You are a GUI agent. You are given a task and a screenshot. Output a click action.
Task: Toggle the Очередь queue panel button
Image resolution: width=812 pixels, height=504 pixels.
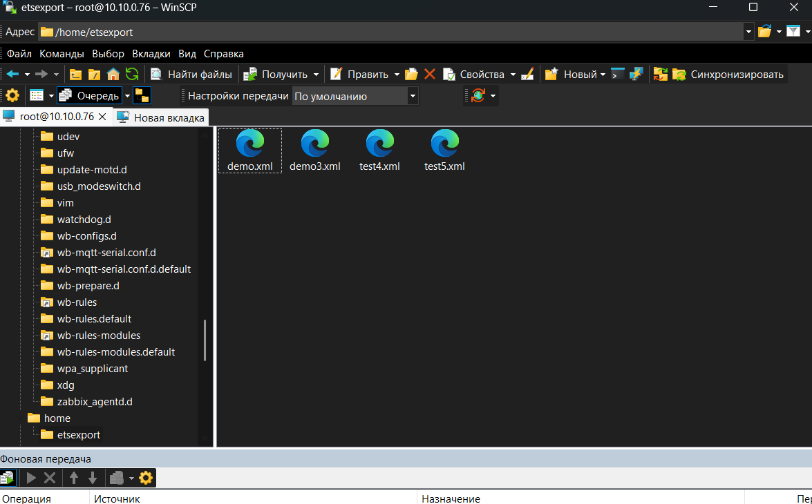[x=89, y=96]
